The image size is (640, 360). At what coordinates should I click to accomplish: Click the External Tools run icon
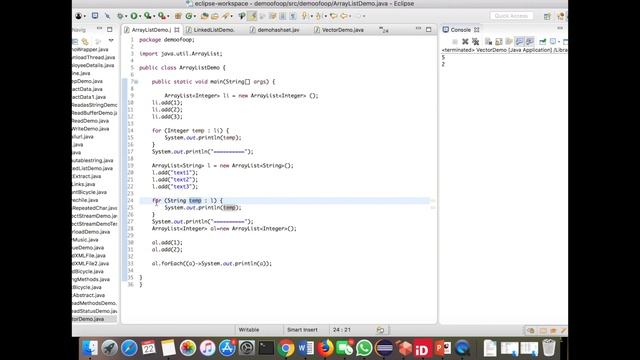[x=162, y=16]
